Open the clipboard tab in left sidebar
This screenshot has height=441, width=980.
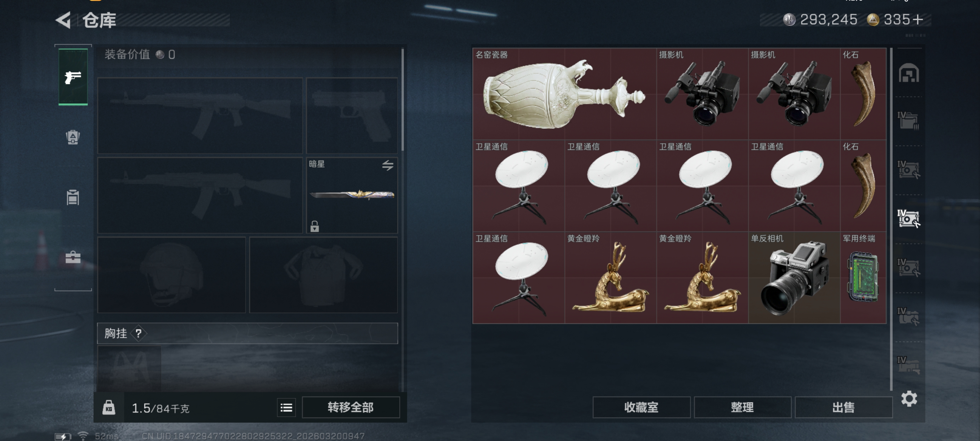tap(73, 197)
